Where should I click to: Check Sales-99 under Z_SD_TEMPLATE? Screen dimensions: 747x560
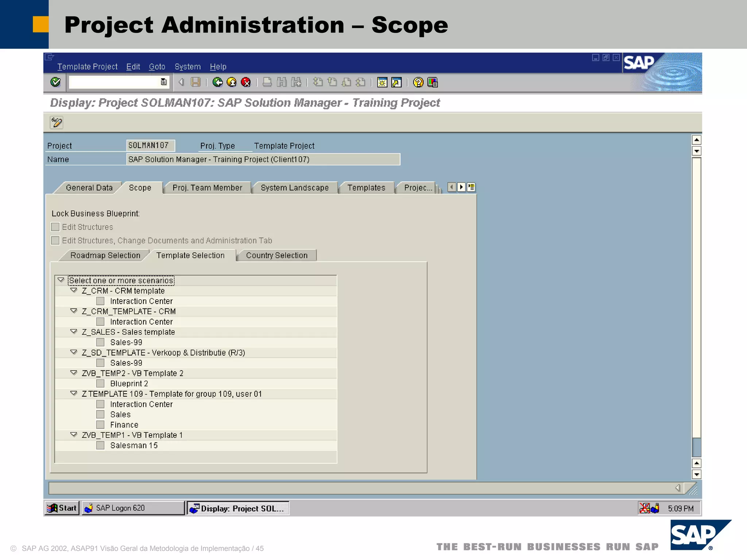coord(100,363)
